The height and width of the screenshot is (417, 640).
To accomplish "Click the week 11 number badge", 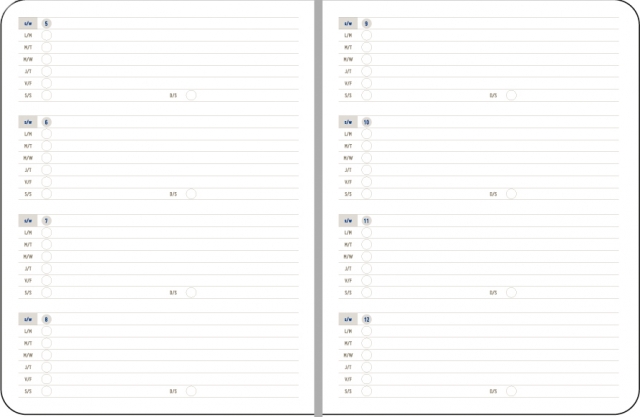I will 366,221.
